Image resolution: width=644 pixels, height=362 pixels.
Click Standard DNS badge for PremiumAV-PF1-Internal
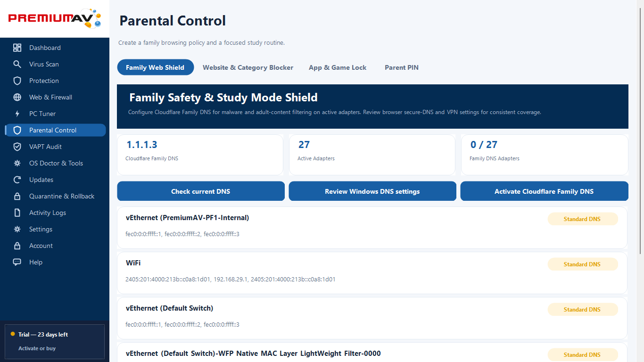[582, 219]
